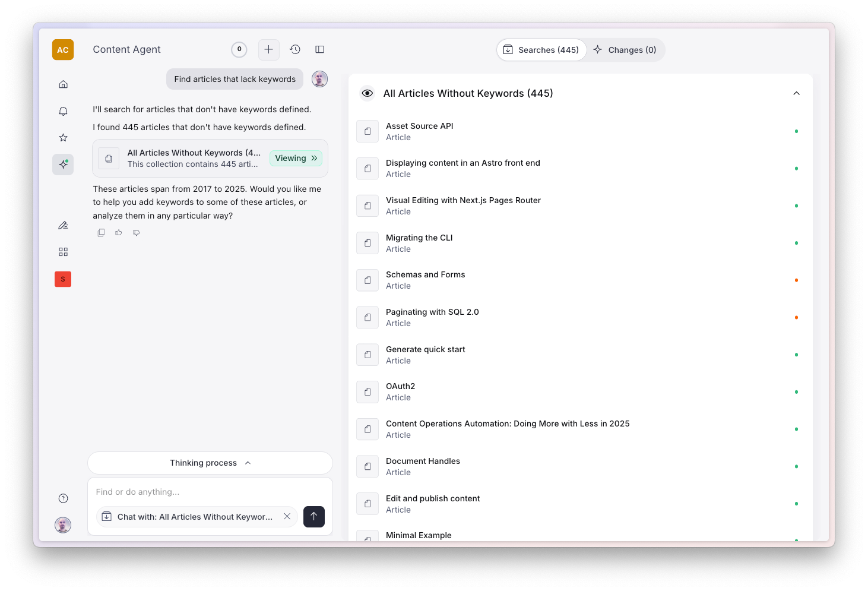868x591 pixels.
Task: Collapse the All Articles Without Keywords list
Action: [797, 93]
